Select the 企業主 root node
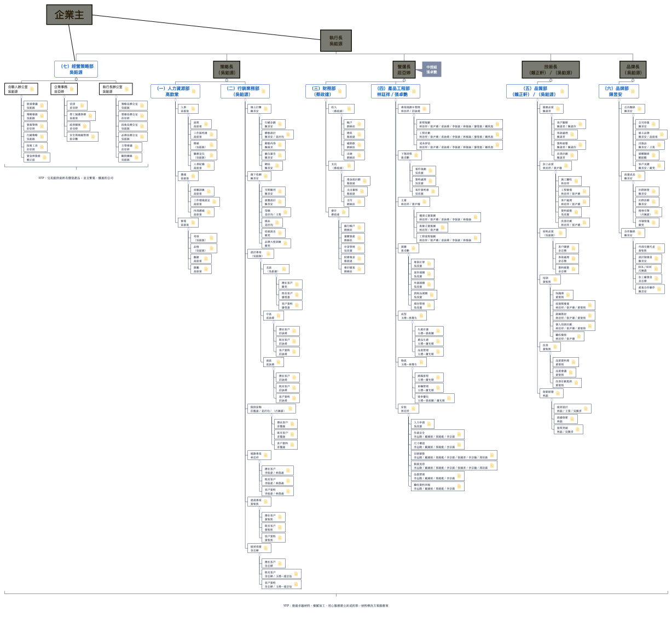 point(69,15)
